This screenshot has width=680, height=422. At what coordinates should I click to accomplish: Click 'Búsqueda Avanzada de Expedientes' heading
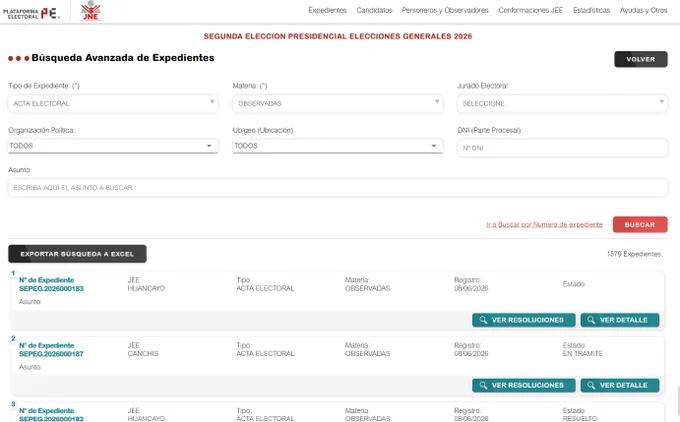pyautogui.click(x=123, y=58)
